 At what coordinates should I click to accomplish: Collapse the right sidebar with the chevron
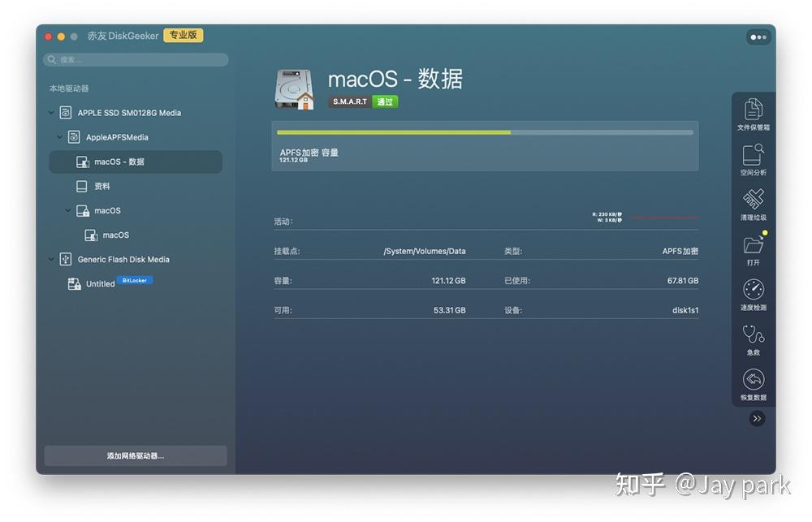coord(757,418)
